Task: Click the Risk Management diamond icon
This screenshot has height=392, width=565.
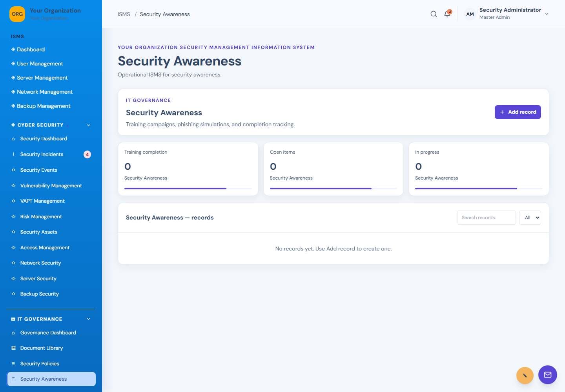Action: 13,217
